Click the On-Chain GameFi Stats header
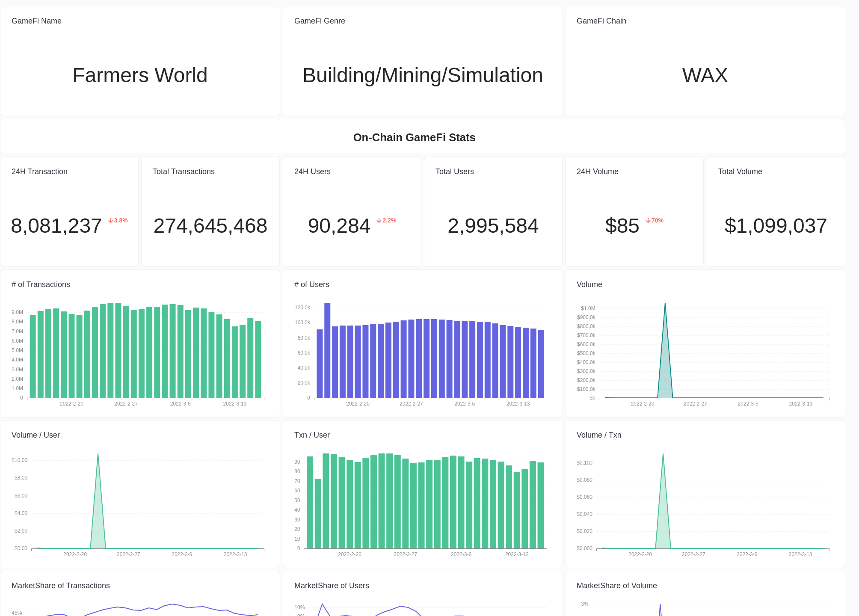Viewport: 859px width, 616px height. coord(414,137)
